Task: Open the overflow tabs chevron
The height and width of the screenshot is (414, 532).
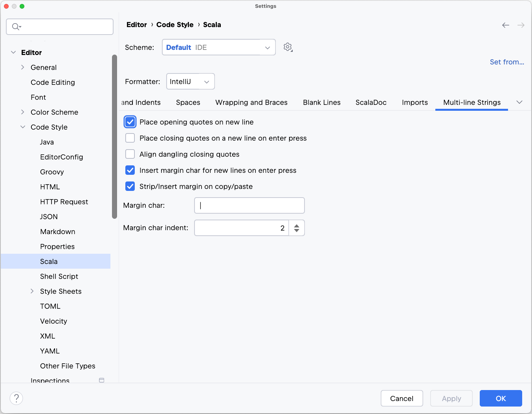Action: tap(519, 102)
